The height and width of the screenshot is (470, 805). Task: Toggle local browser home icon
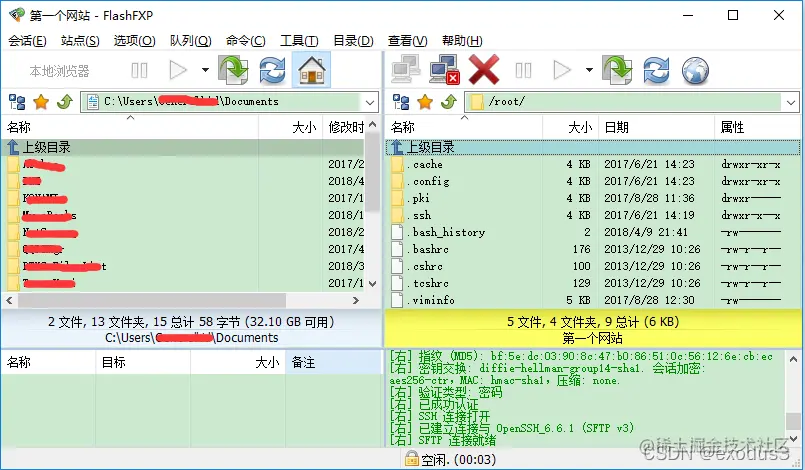(x=312, y=70)
